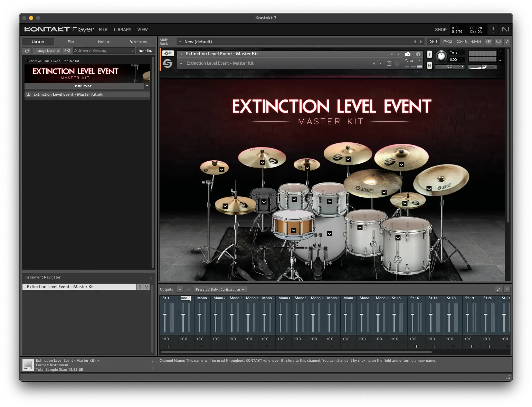Open the instrument name dropdown arrow
The image size is (532, 407).
click(181, 54)
